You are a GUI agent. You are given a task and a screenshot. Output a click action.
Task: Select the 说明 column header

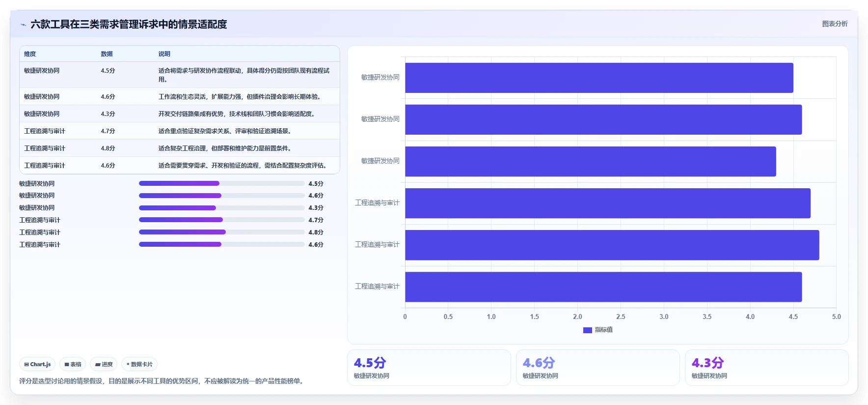[x=164, y=54]
